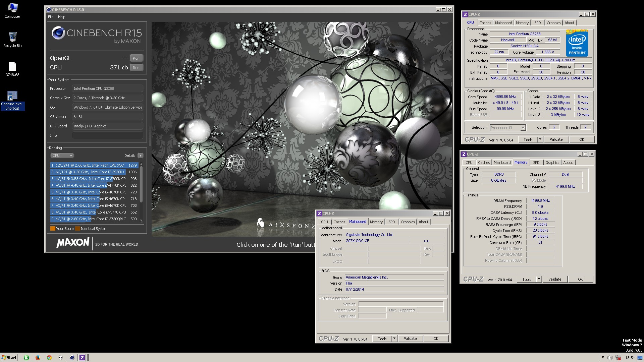Open the Help menu in Cinebench

(61, 17)
